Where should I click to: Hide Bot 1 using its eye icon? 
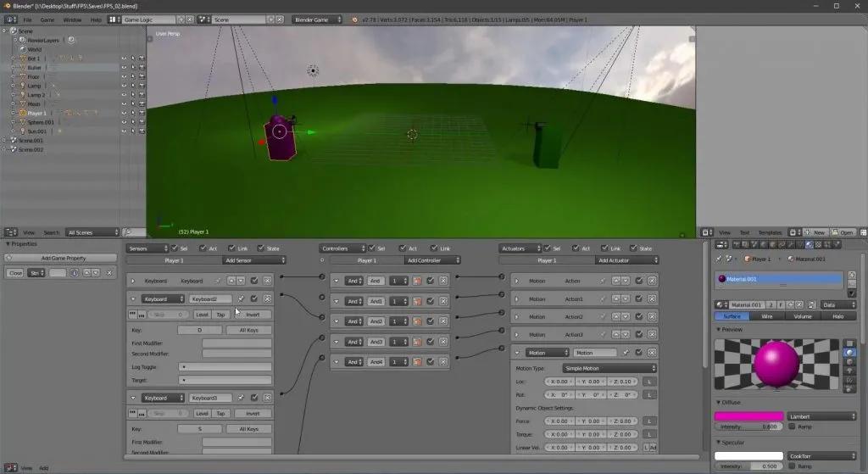[x=123, y=59]
